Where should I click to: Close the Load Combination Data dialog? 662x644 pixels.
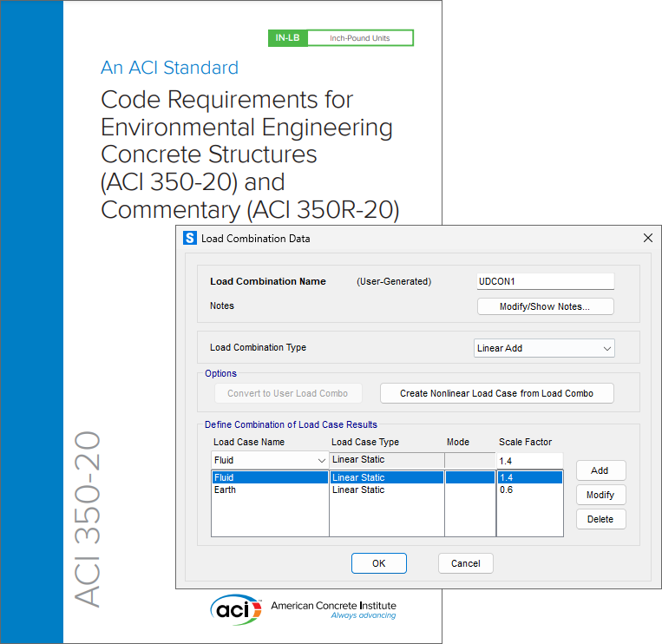click(x=647, y=238)
